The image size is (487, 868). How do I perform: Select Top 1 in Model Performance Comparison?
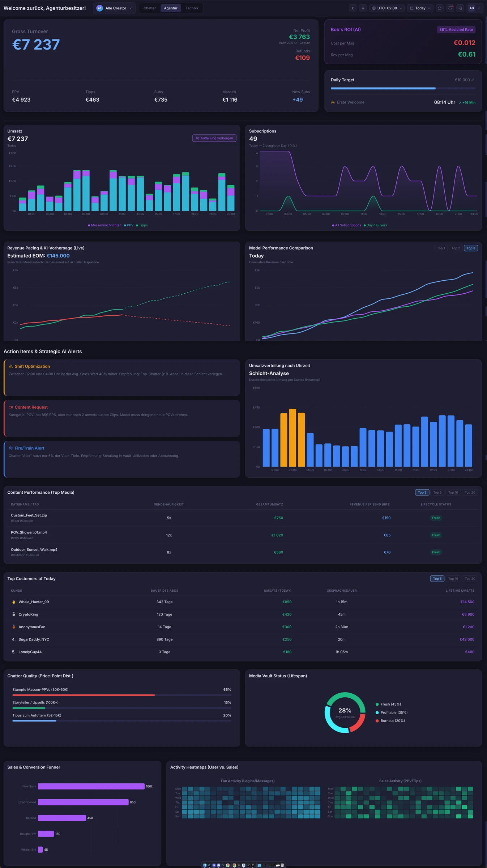click(x=441, y=248)
